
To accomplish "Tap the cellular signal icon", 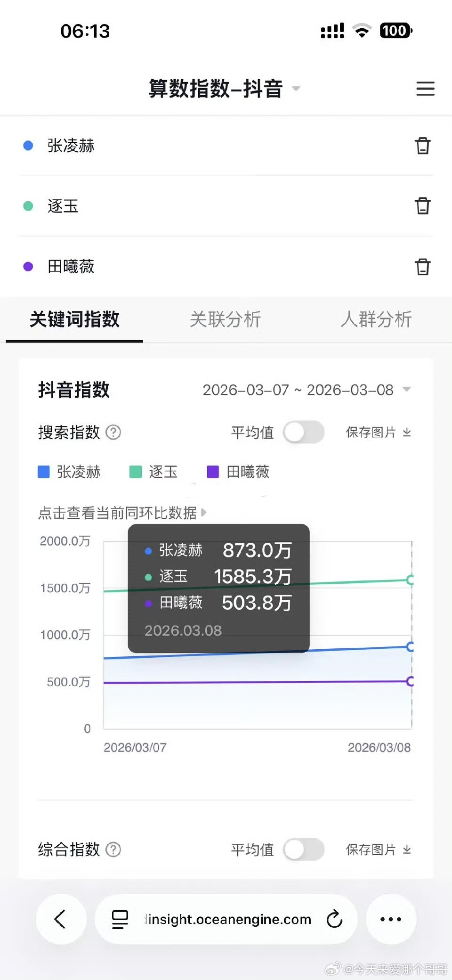I will pyautogui.click(x=332, y=31).
